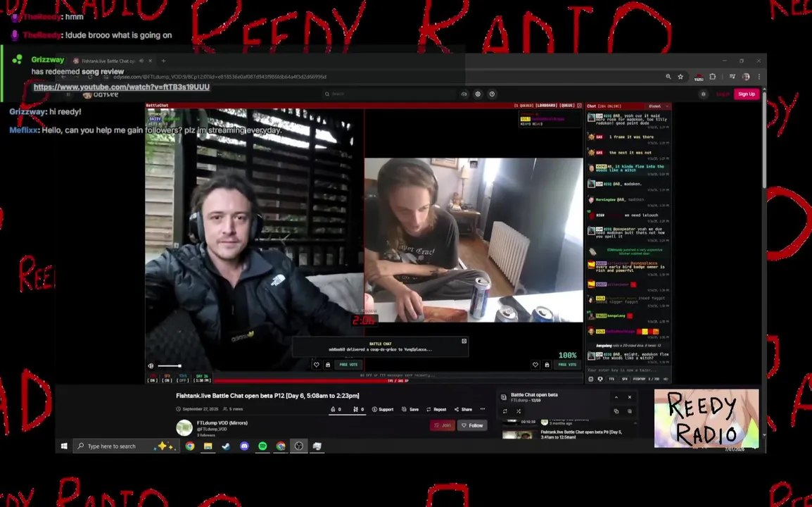Toggle the SFX ON switch below video
Image resolution: width=812 pixels, height=507 pixels.
click(167, 378)
